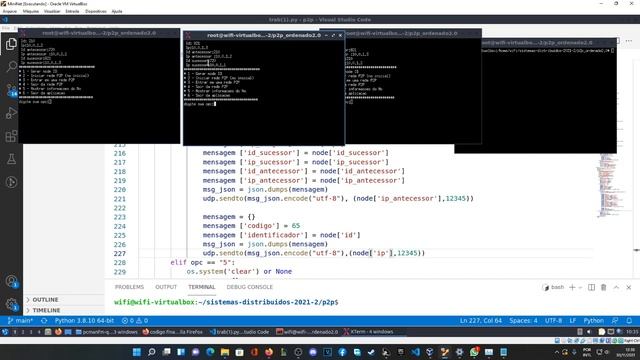Viewport: 640px width, 360px height.
Task: Select Python 3.8.10 64-bit interpreter
Action: pyautogui.click(x=84, y=321)
